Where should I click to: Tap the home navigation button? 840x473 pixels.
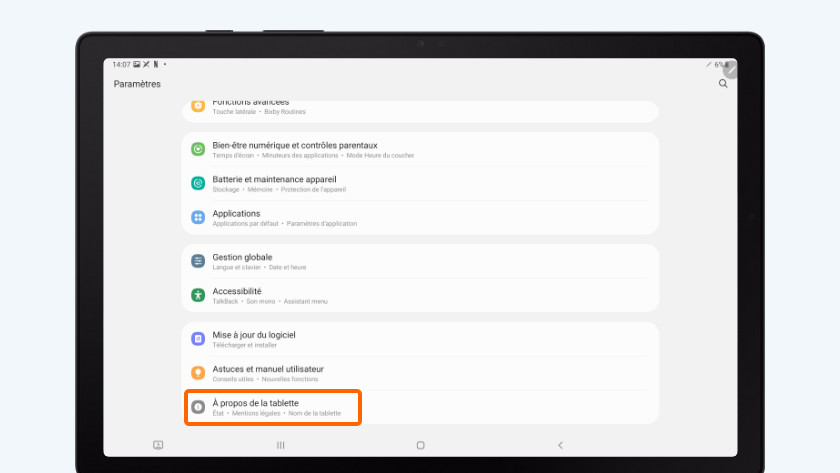click(x=421, y=445)
